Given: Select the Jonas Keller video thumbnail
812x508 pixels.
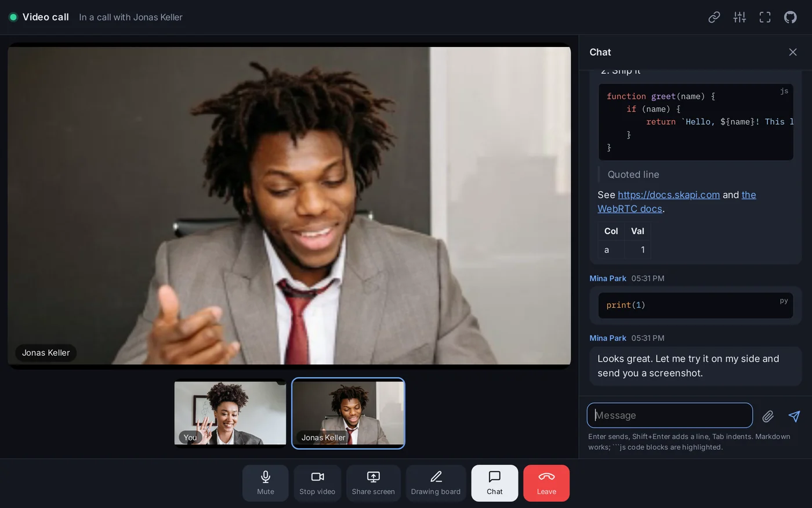Looking at the screenshot, I should pyautogui.click(x=348, y=413).
